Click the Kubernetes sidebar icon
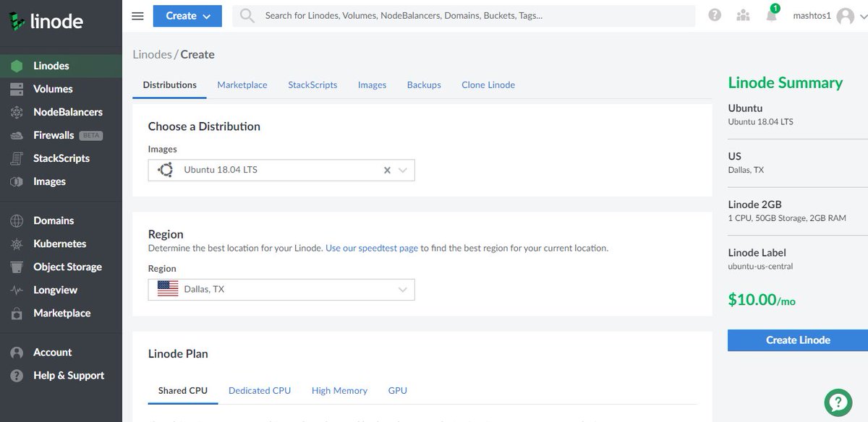This screenshot has height=422, width=868. pos(17,244)
